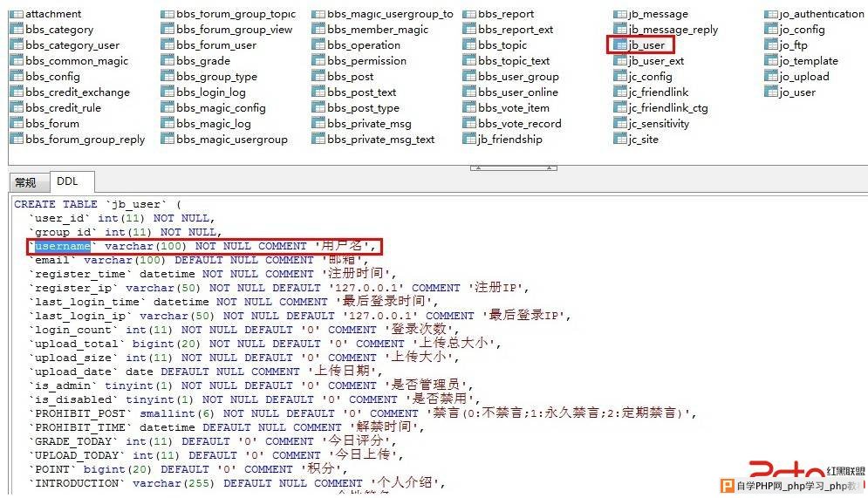Select the bbs_topic_text table name
Image resolution: width=868 pixels, height=498 pixels.
pyautogui.click(x=514, y=61)
